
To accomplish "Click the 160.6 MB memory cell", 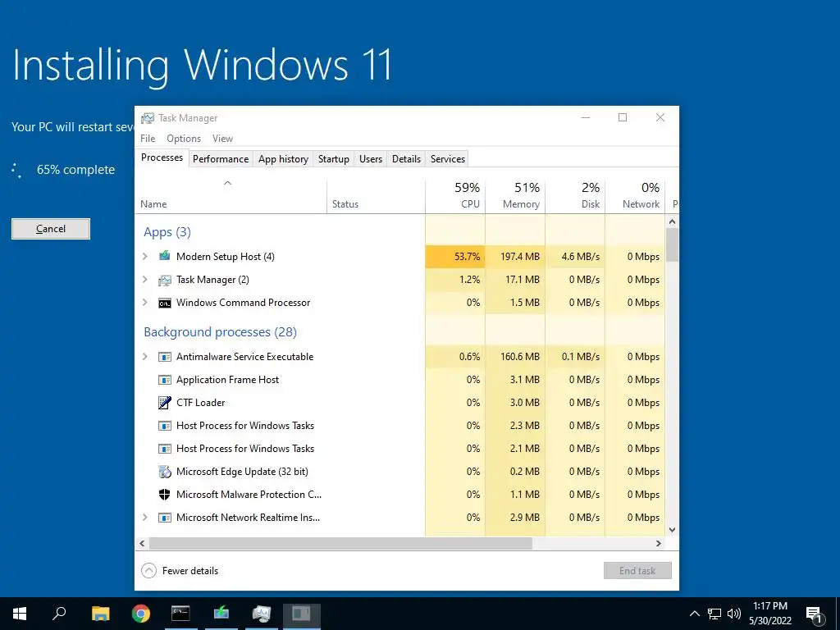I will tap(515, 357).
